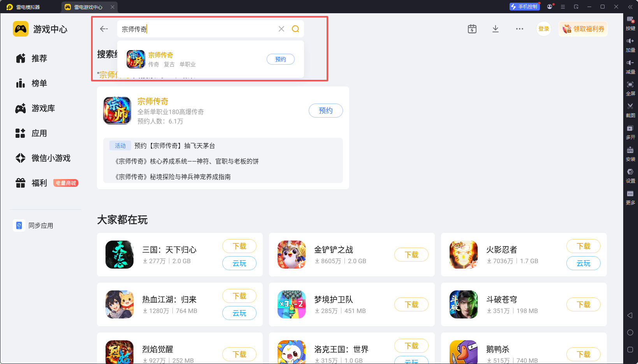Click the user account icon in title bar
638x364 pixels.
[550, 7]
